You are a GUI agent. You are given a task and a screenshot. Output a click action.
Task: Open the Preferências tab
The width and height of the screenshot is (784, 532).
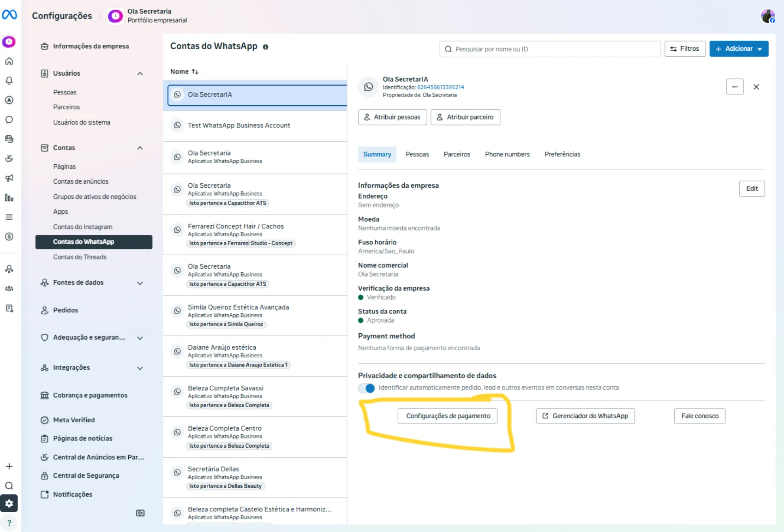pyautogui.click(x=562, y=154)
